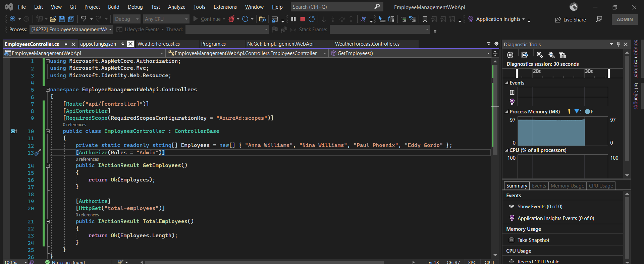This screenshot has height=264, width=644.
Task: Open the Process dropdown showing EmployeeManagementWe
Action: [71, 30]
